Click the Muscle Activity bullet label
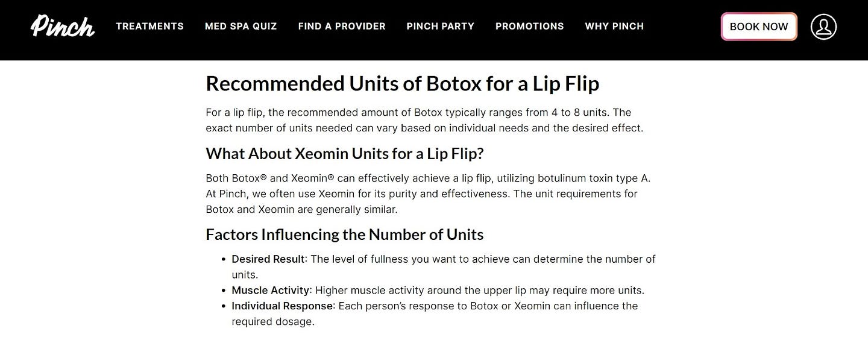868x337 pixels. [271, 290]
